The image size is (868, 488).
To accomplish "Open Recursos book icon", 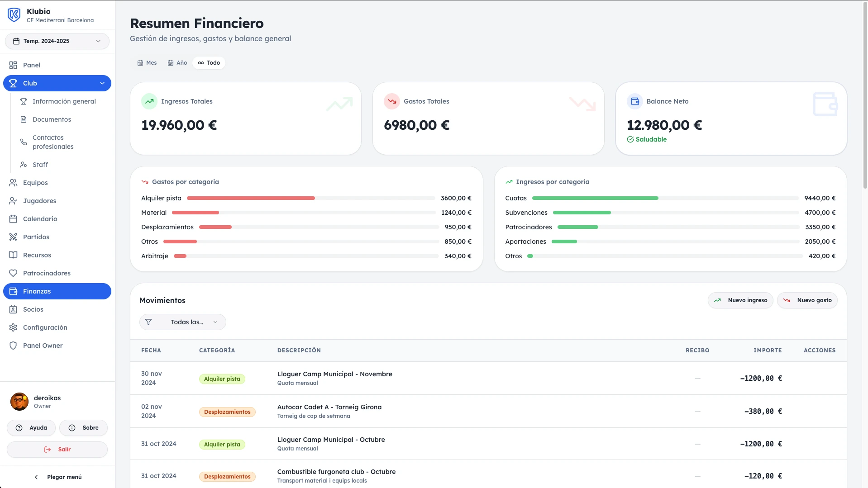I will coord(14,255).
